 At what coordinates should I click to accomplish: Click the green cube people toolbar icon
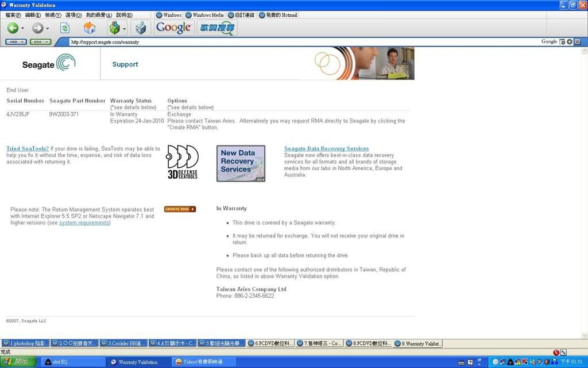click(x=114, y=28)
